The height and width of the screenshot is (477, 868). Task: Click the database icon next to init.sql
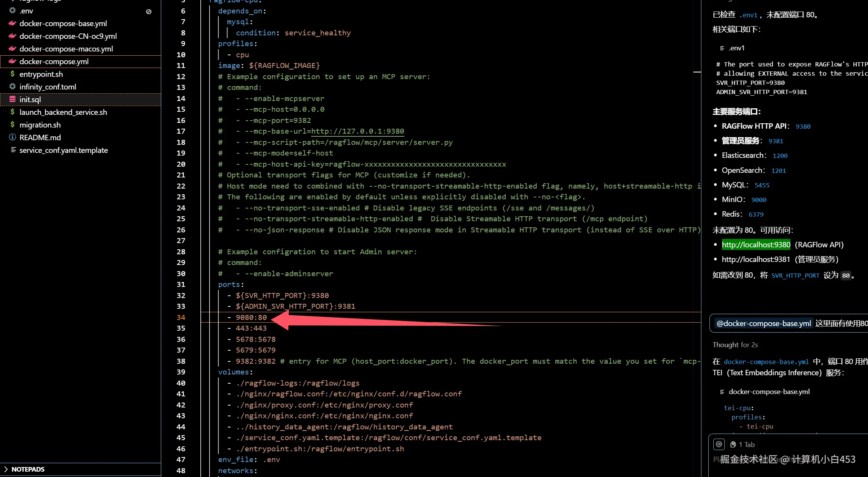(12, 99)
